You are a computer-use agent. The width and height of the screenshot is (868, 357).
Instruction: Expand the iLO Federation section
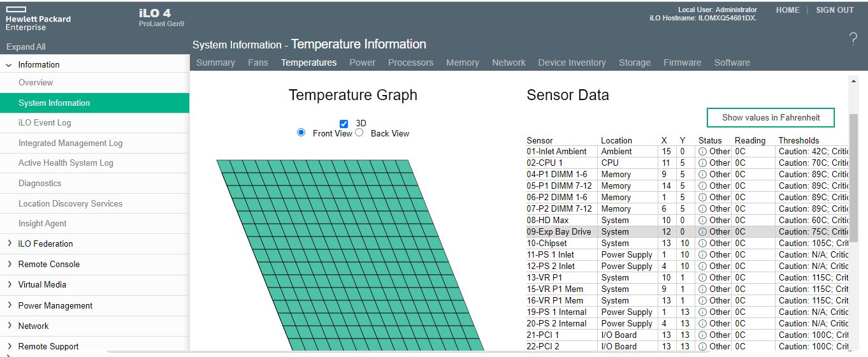tap(9, 244)
